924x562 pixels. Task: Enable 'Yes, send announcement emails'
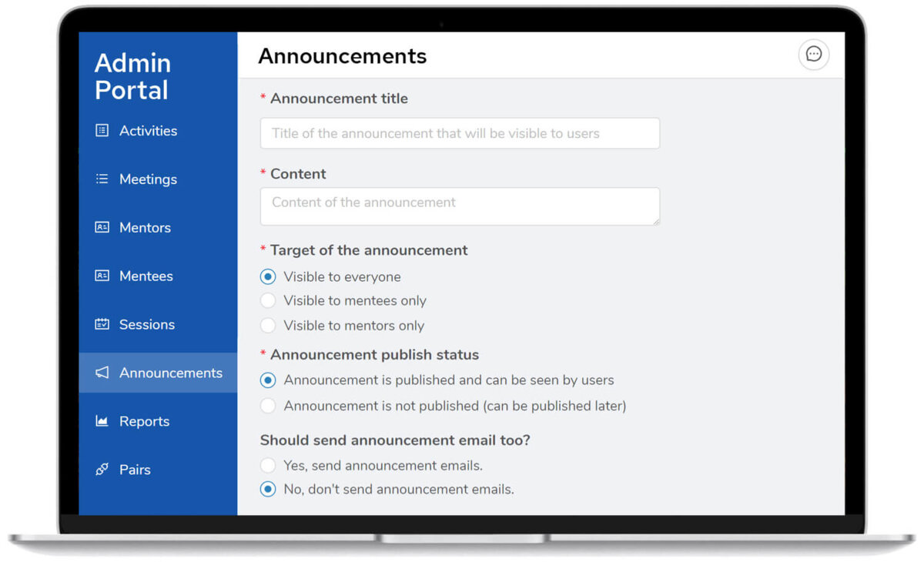click(x=267, y=465)
